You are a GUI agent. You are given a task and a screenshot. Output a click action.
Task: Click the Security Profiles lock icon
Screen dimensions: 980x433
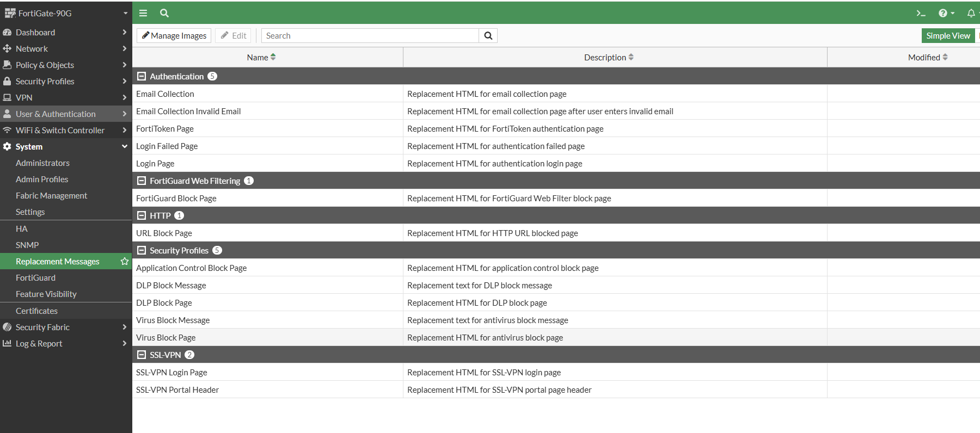point(7,81)
